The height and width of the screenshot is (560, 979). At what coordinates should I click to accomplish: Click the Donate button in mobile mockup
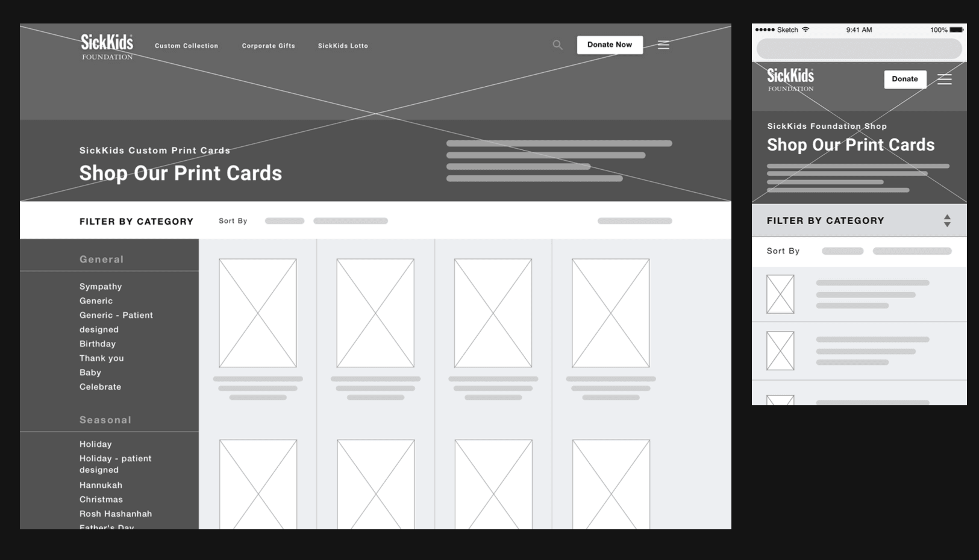[x=905, y=79]
